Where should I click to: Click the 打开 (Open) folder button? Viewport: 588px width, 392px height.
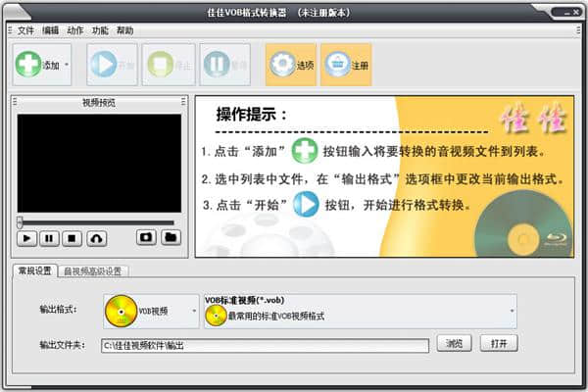pos(499,343)
